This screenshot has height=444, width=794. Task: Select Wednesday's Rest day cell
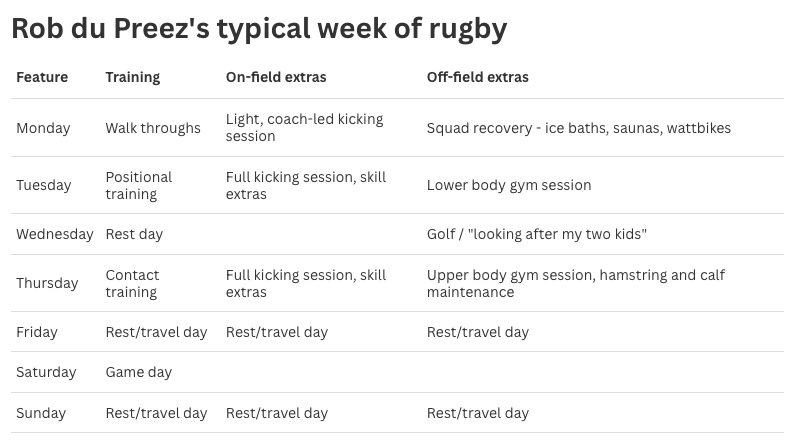click(x=134, y=234)
